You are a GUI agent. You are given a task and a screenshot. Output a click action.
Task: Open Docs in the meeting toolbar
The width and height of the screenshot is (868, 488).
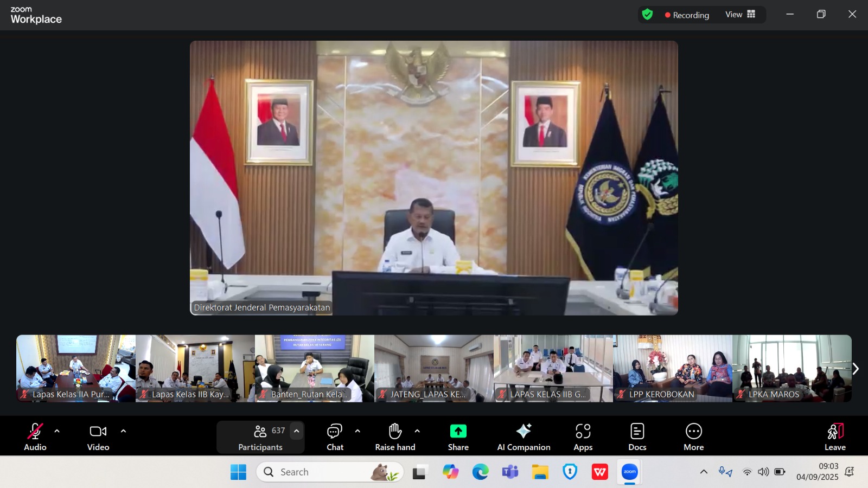pyautogui.click(x=637, y=436)
